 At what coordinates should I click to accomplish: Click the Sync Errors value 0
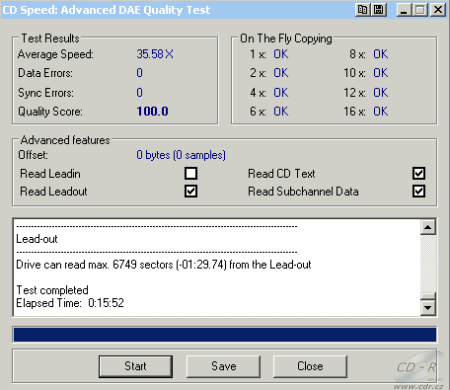[x=139, y=92]
